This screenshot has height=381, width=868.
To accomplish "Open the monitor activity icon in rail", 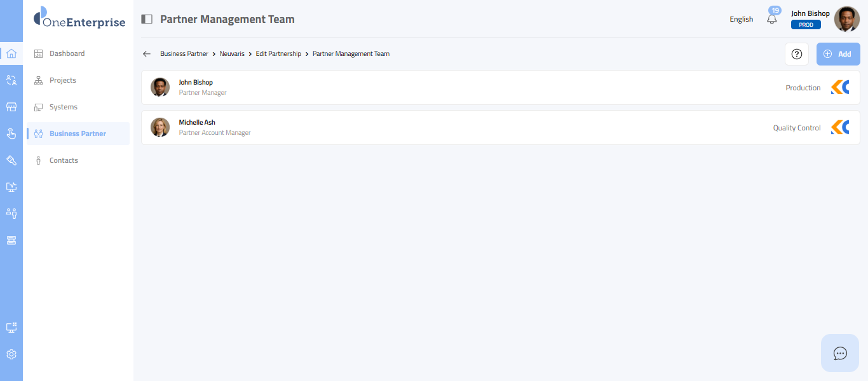I will (11, 187).
